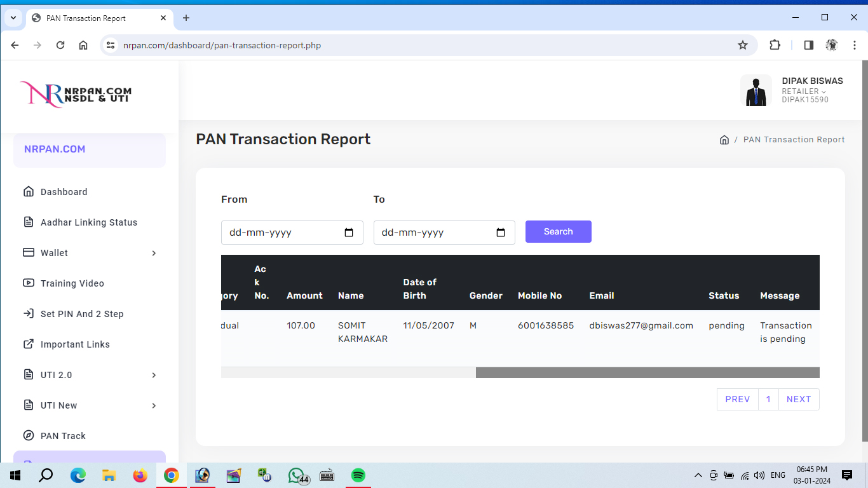Expand the UTI New menu
Image resolution: width=868 pixels, height=488 pixels.
[x=89, y=405]
